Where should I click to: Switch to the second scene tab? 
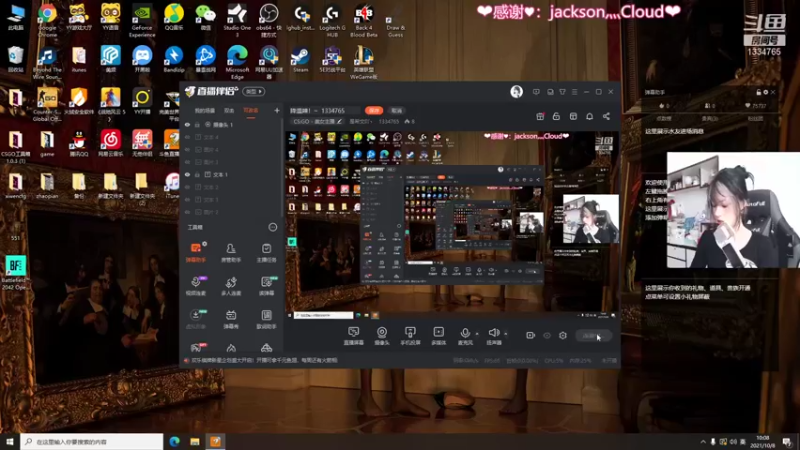[x=229, y=110]
